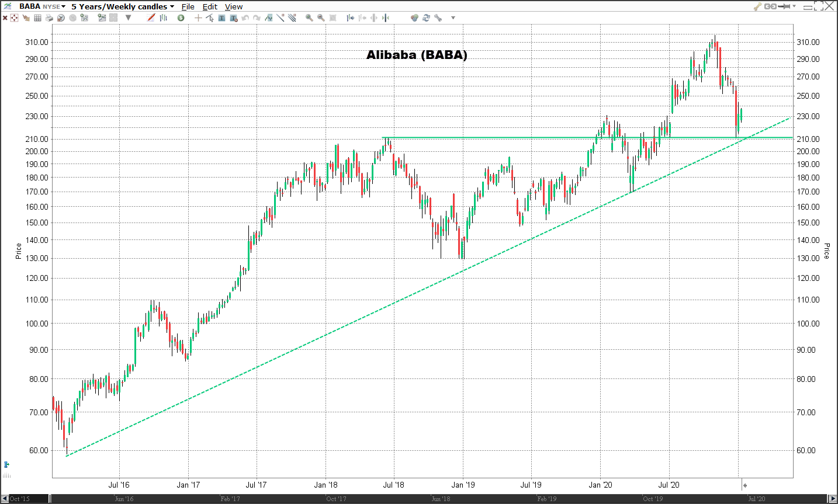This screenshot has width=838, height=504.
Task: Click the remove text annotation icon
Action: [x=234, y=18]
